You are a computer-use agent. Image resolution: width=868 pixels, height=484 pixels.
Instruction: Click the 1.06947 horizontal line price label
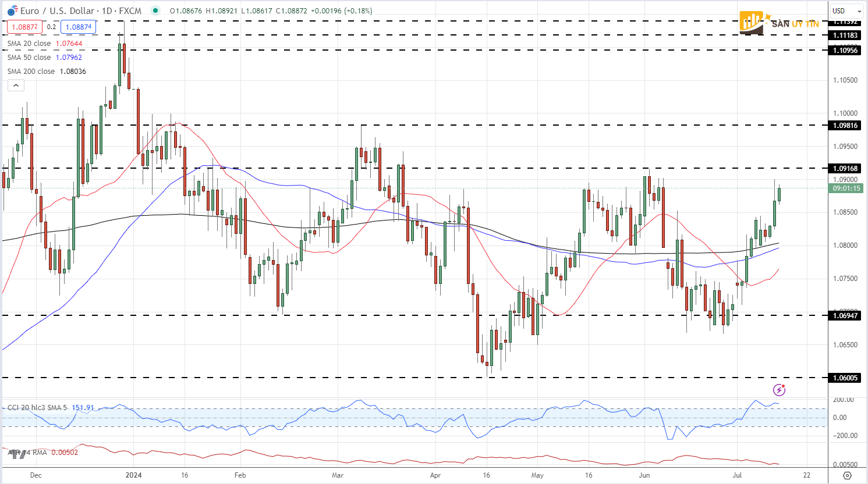(x=845, y=316)
